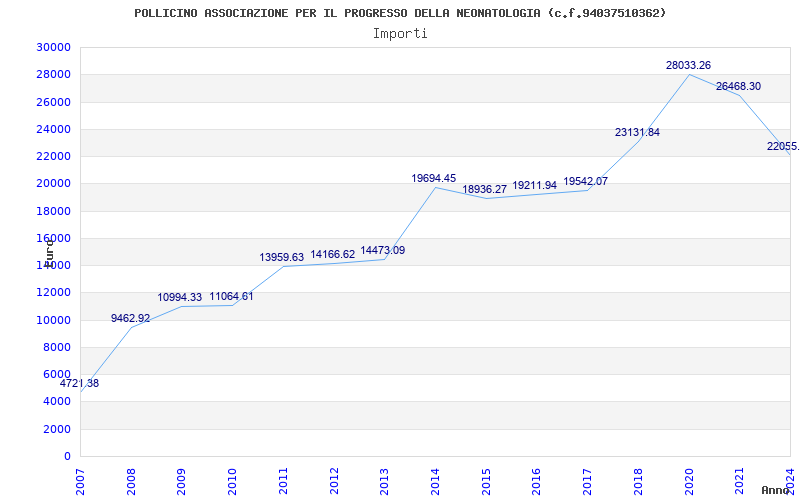Pick the 14473.09 value label
800x500 pixels.
pos(383,251)
